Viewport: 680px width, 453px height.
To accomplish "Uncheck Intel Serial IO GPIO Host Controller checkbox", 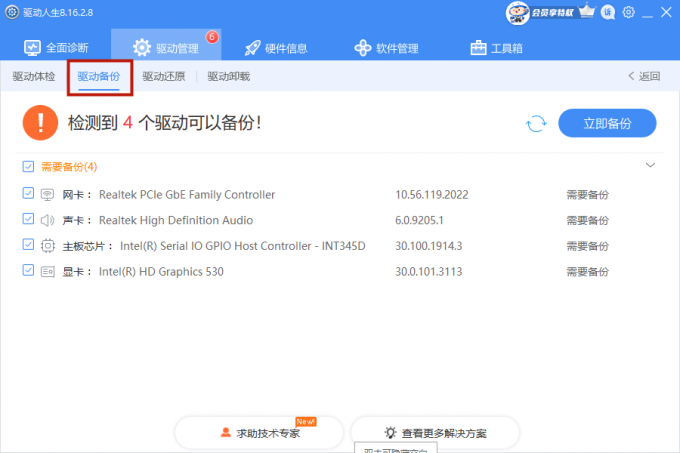I will pos(28,244).
